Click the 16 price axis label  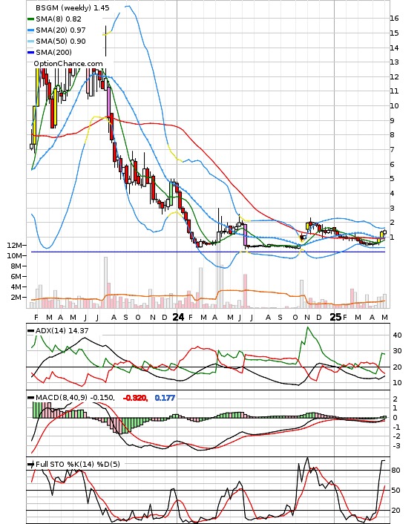394,19
